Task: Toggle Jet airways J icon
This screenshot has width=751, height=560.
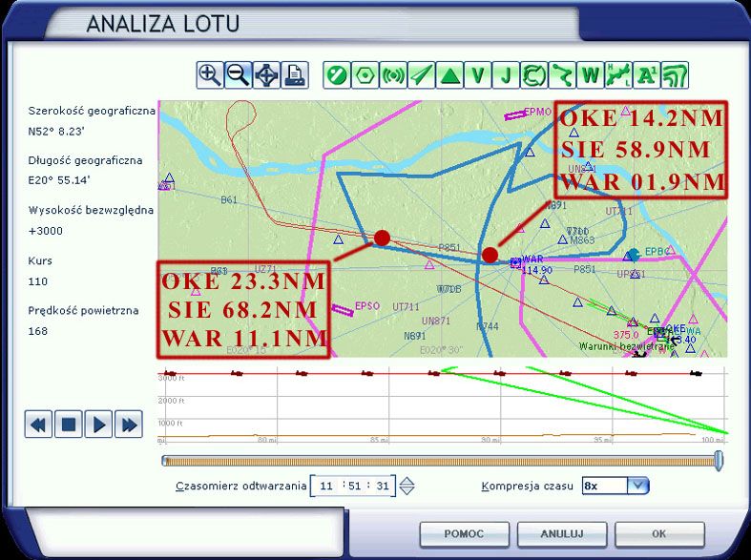Action: (507, 75)
